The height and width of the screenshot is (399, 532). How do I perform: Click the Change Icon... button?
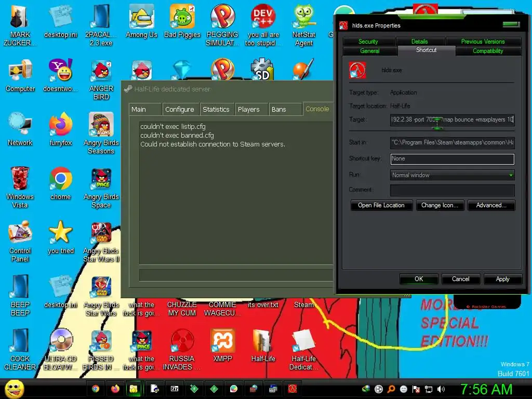tap(440, 205)
